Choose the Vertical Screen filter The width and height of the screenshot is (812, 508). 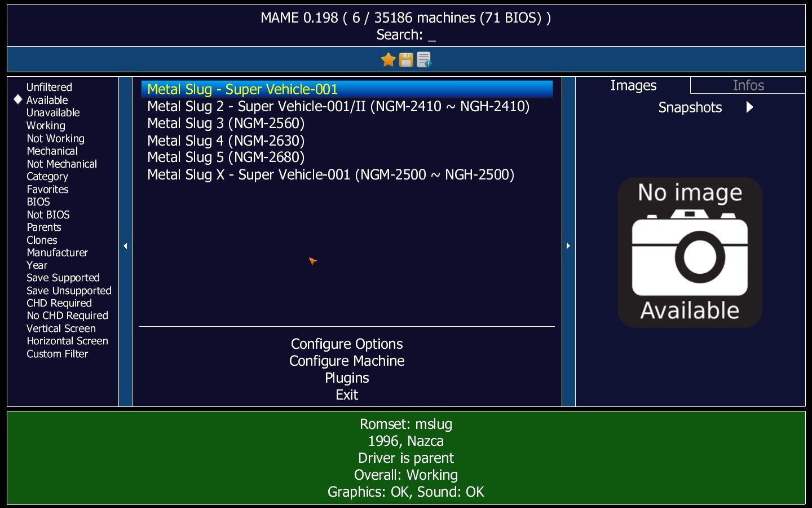[61, 329]
